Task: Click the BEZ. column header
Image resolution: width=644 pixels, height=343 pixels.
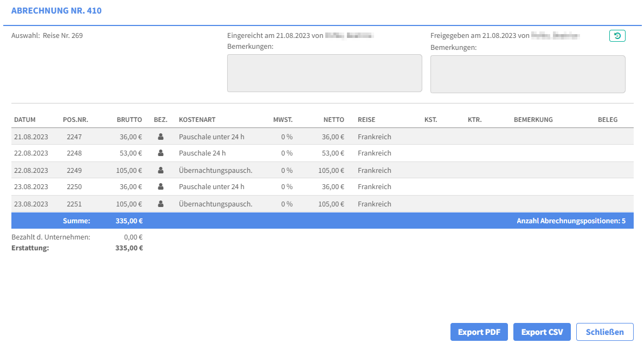Action: [160, 120]
